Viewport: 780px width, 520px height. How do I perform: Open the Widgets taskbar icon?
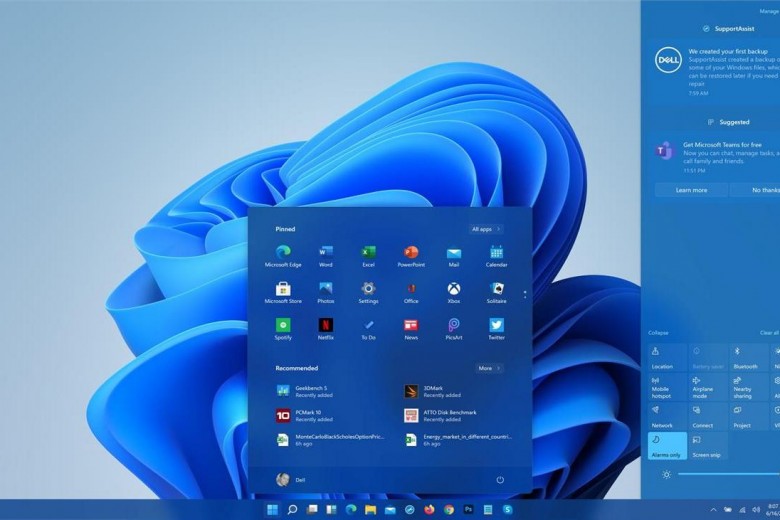(x=331, y=510)
